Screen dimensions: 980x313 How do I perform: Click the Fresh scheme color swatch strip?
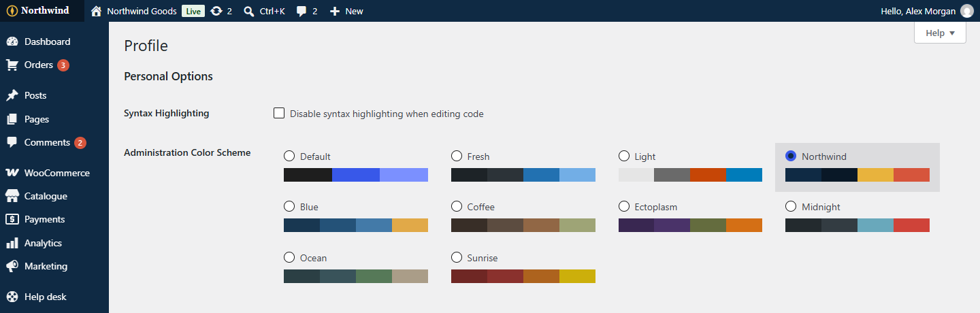(523, 175)
